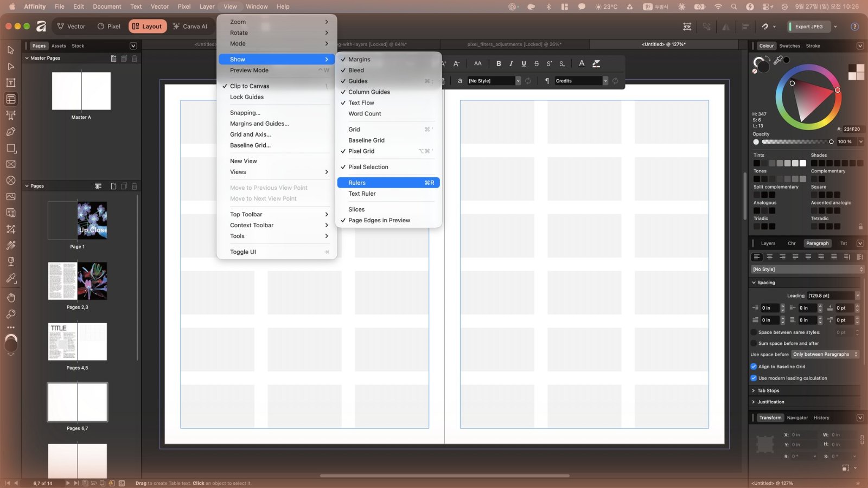Select the Node tool

pyautogui.click(x=11, y=66)
